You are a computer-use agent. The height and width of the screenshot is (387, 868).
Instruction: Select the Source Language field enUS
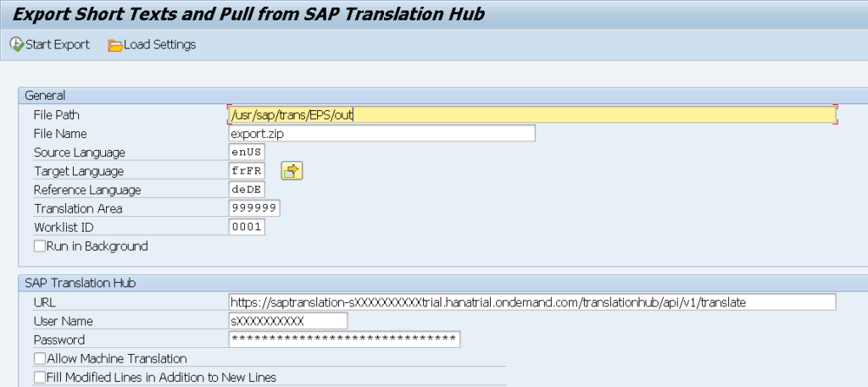tap(247, 152)
